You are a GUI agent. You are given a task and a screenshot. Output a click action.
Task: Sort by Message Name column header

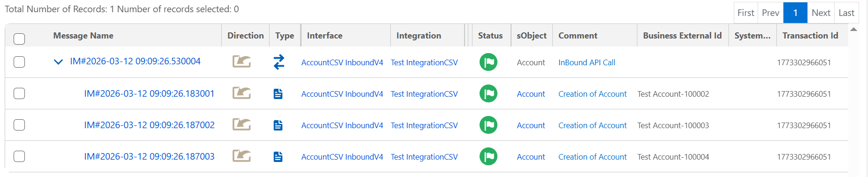[x=83, y=36]
